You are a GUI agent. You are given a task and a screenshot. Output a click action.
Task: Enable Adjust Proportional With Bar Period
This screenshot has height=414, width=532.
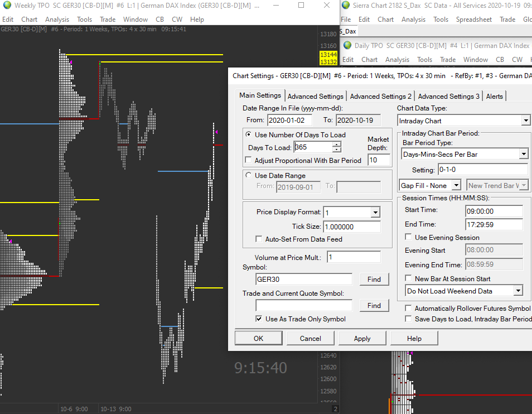pos(248,160)
